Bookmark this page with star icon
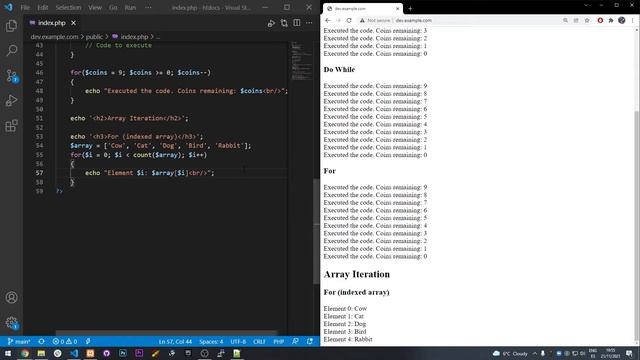Screen dimensions: 640x360 pos(587,20)
